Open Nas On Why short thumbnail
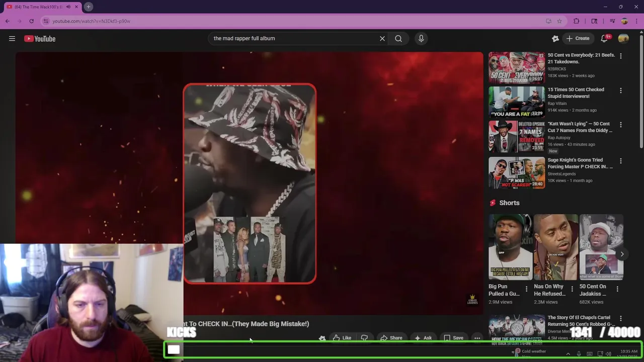Image resolution: width=644 pixels, height=362 pixels. click(x=556, y=247)
